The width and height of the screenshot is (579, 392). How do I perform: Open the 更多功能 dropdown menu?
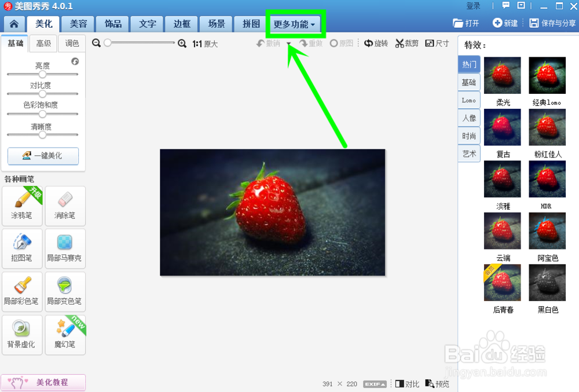point(294,24)
